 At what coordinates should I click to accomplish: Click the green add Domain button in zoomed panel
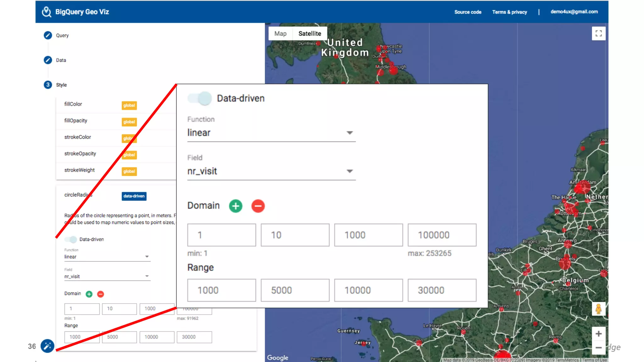236,206
